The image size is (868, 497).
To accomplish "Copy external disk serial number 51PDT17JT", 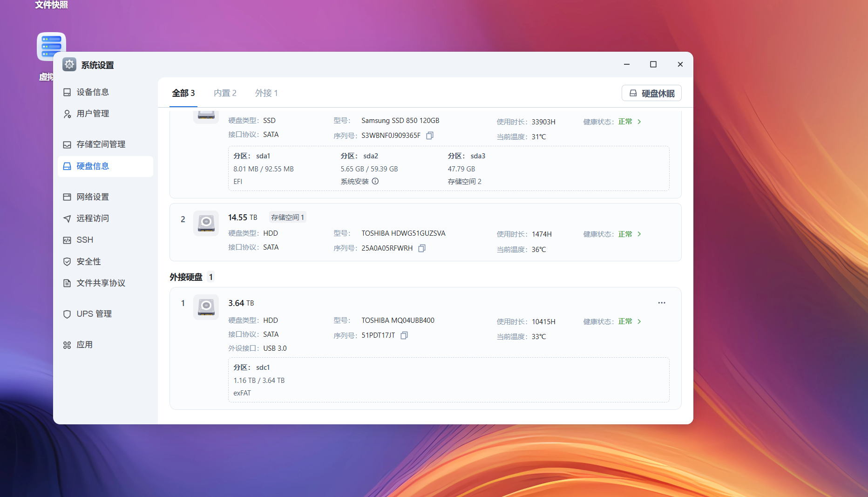I will point(404,335).
